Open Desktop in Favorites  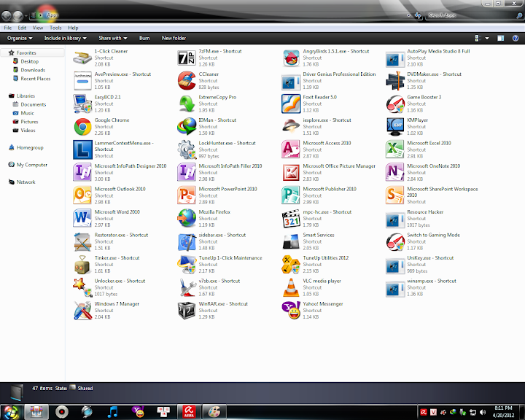(x=29, y=61)
